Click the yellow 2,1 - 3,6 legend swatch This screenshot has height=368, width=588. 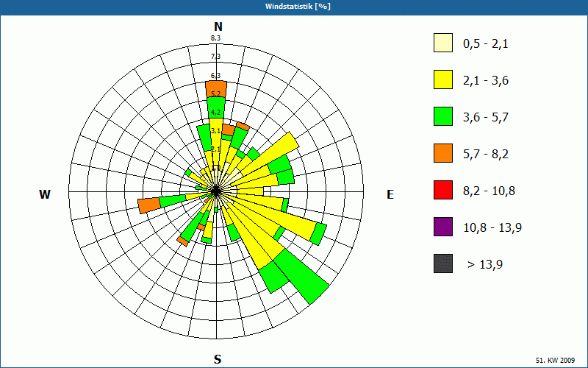[443, 79]
